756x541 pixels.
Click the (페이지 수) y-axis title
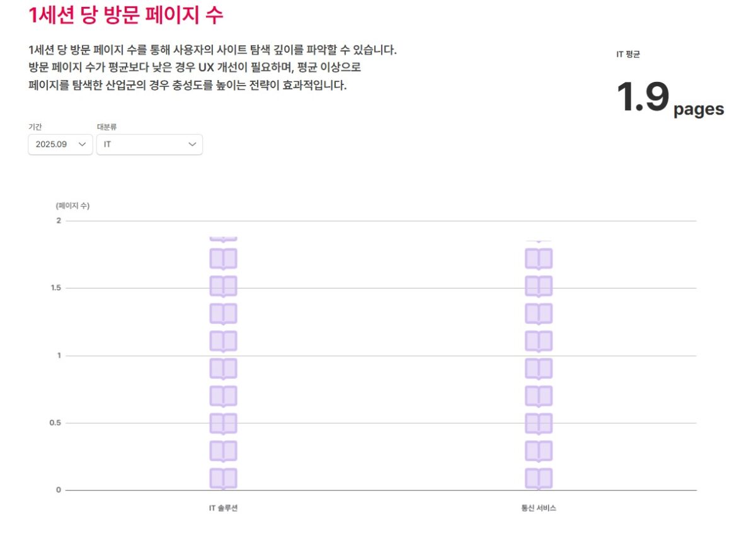pyautogui.click(x=72, y=206)
